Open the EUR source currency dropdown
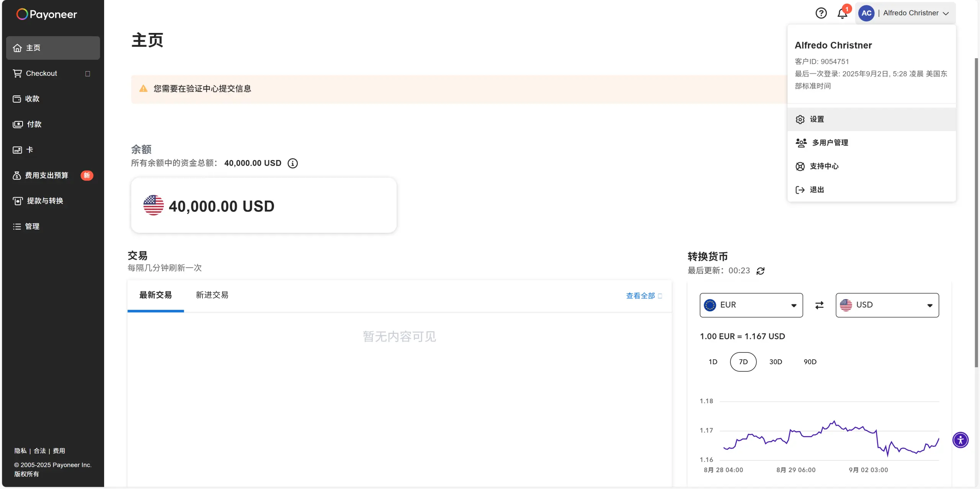Viewport: 980px width, 489px height. point(751,305)
